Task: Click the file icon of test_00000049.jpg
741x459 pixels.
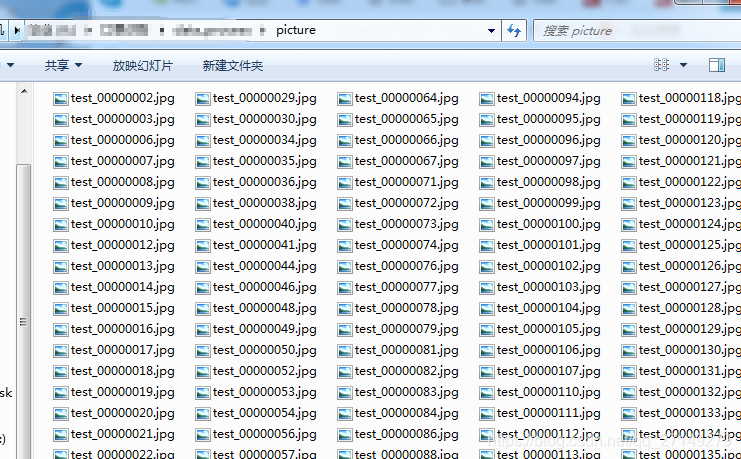Action: coord(203,329)
